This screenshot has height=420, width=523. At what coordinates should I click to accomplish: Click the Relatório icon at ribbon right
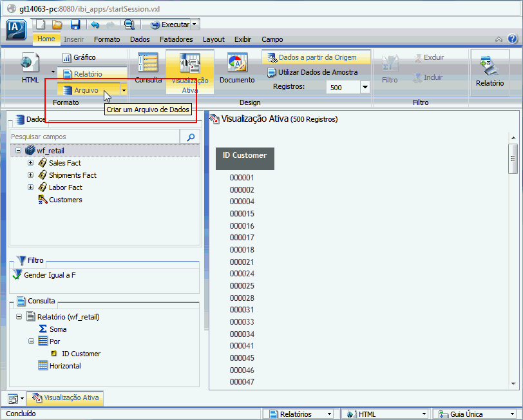[x=490, y=72]
